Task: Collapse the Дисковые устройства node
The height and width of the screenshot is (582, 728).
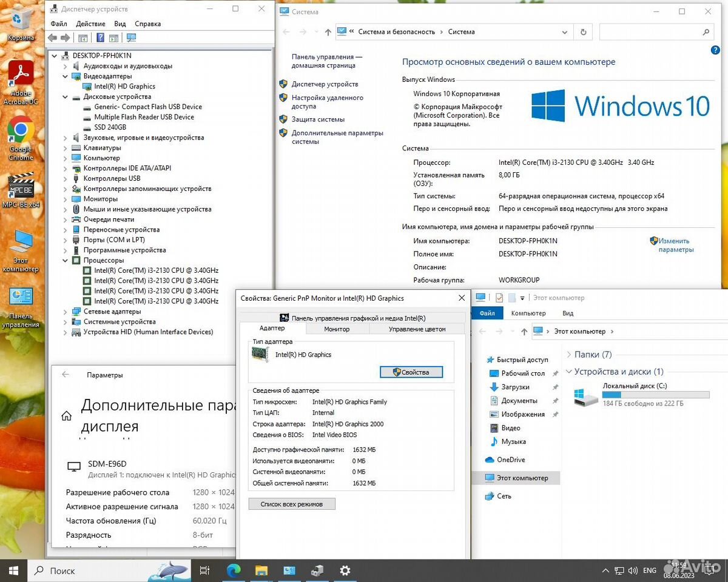Action: (66, 97)
